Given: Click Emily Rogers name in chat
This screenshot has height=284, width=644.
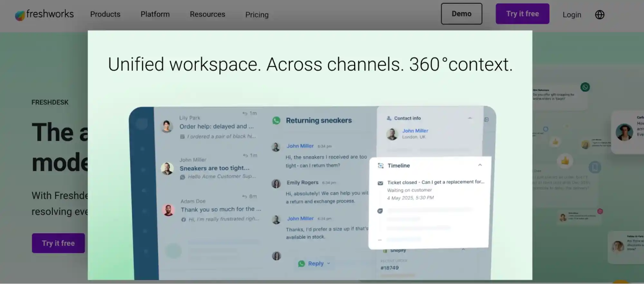Looking at the screenshot, I should point(303,182).
